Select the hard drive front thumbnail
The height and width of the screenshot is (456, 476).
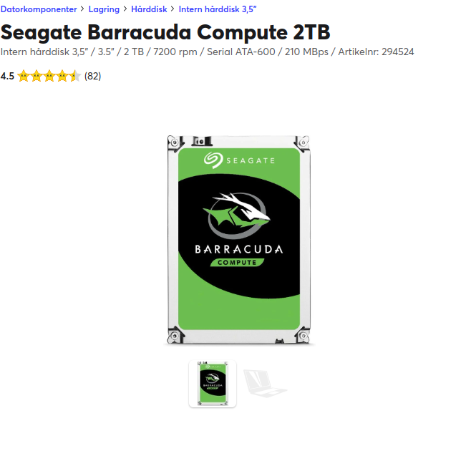[213, 384]
